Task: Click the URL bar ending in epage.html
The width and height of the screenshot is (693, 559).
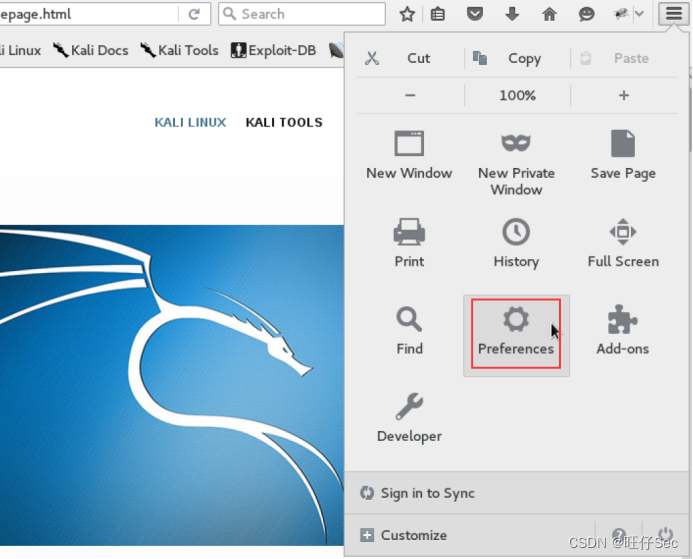Action: click(x=88, y=14)
